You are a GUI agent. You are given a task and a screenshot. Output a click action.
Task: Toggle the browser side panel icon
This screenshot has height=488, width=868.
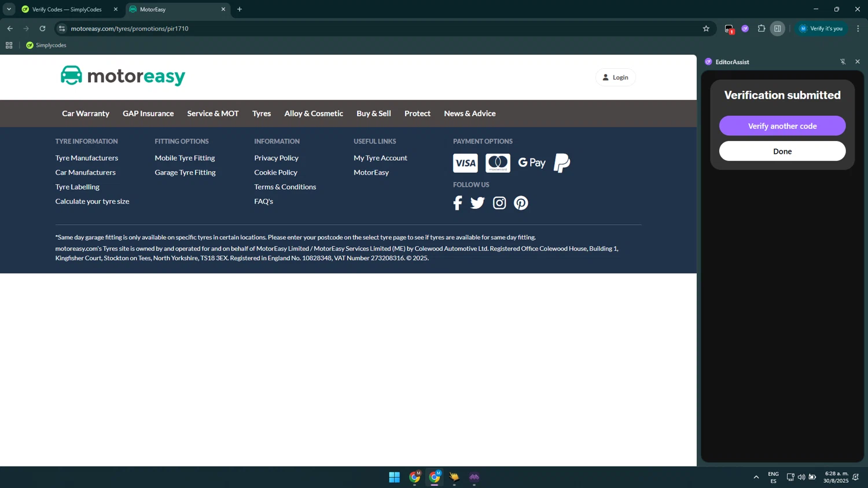click(778, 28)
